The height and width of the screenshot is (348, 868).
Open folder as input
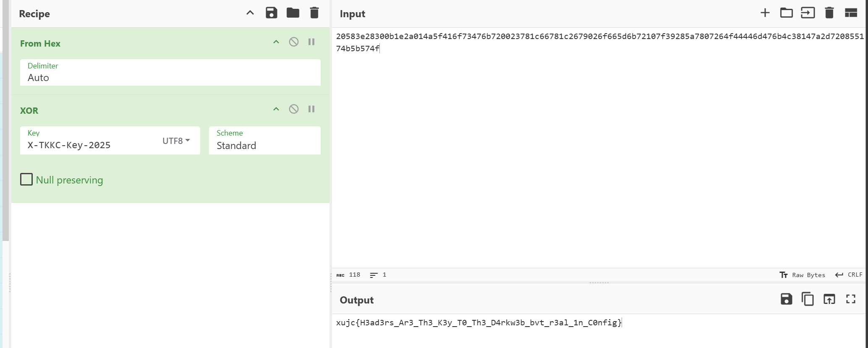coord(786,13)
